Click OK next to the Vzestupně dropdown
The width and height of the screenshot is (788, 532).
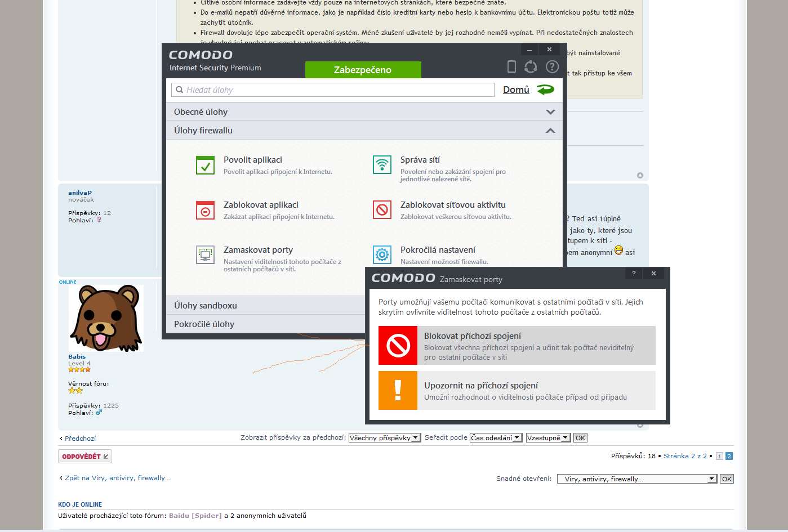pyautogui.click(x=580, y=438)
